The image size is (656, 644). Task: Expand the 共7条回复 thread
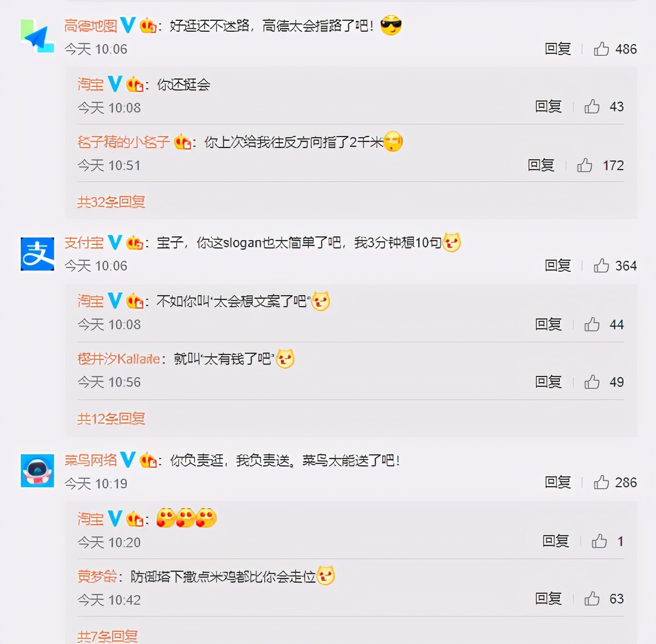tap(108, 637)
